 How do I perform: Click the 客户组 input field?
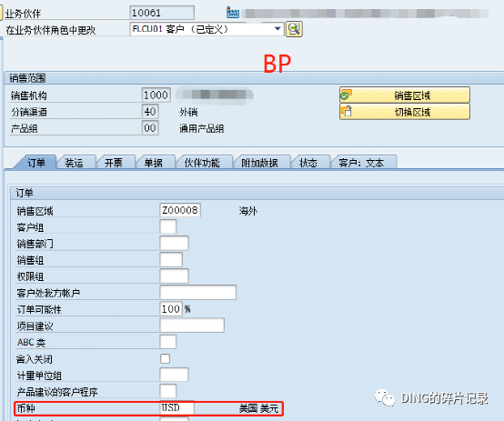click(x=168, y=227)
